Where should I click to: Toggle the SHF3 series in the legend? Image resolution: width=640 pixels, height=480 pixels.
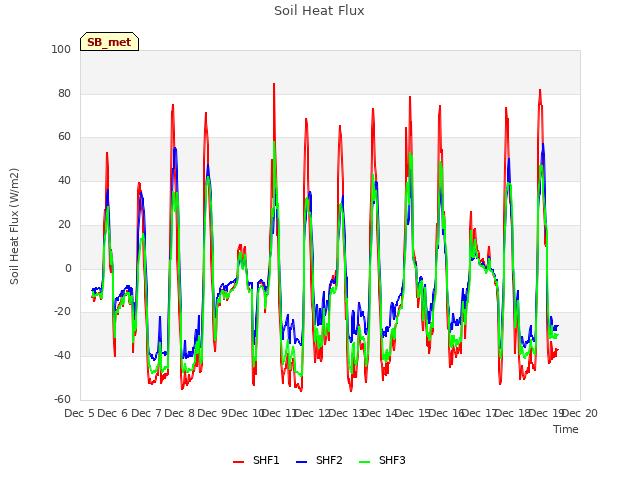pyautogui.click(x=382, y=460)
